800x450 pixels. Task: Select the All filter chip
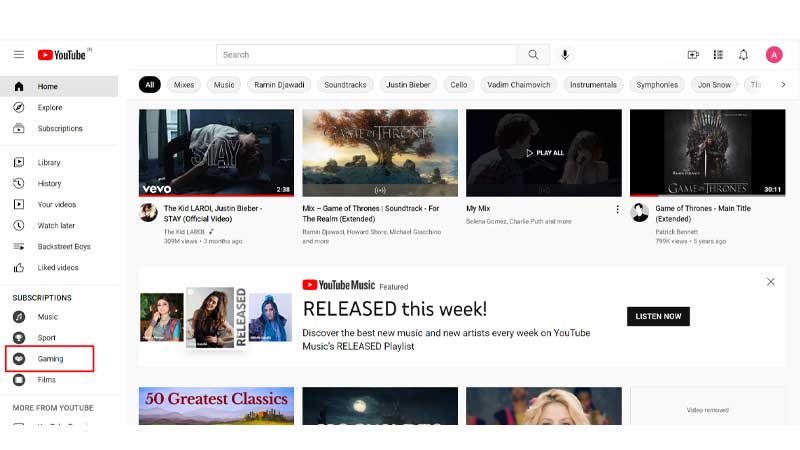point(149,85)
